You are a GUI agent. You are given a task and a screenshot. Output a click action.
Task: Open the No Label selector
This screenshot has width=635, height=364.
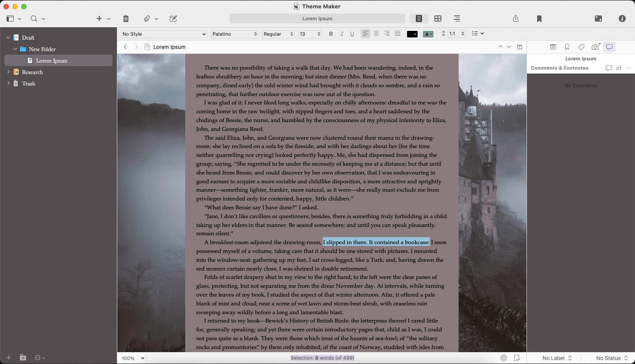(557, 358)
